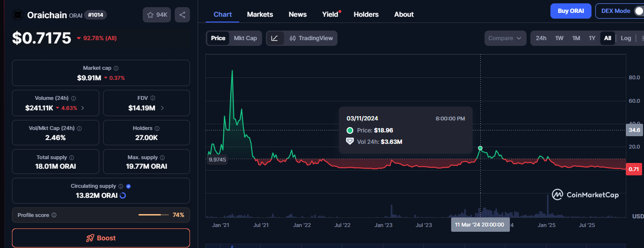Click the Boost button
This screenshot has width=644, height=248.
pyautogui.click(x=101, y=238)
